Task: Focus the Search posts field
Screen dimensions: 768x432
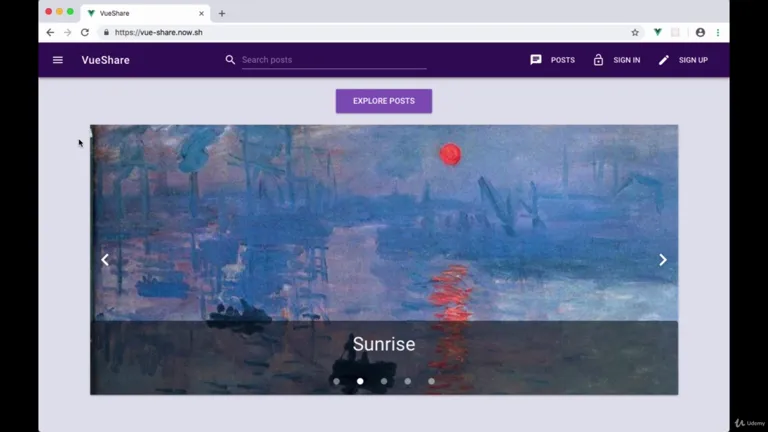Action: pos(334,60)
